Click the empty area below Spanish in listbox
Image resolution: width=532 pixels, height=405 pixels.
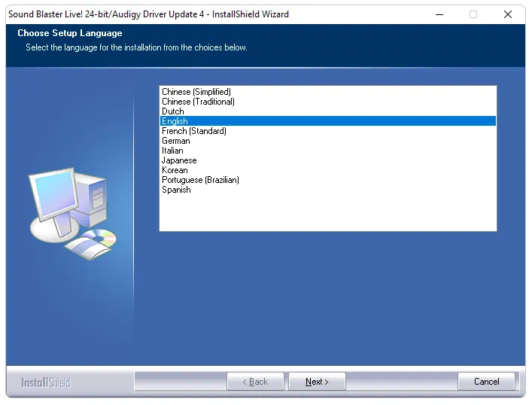[327, 212]
